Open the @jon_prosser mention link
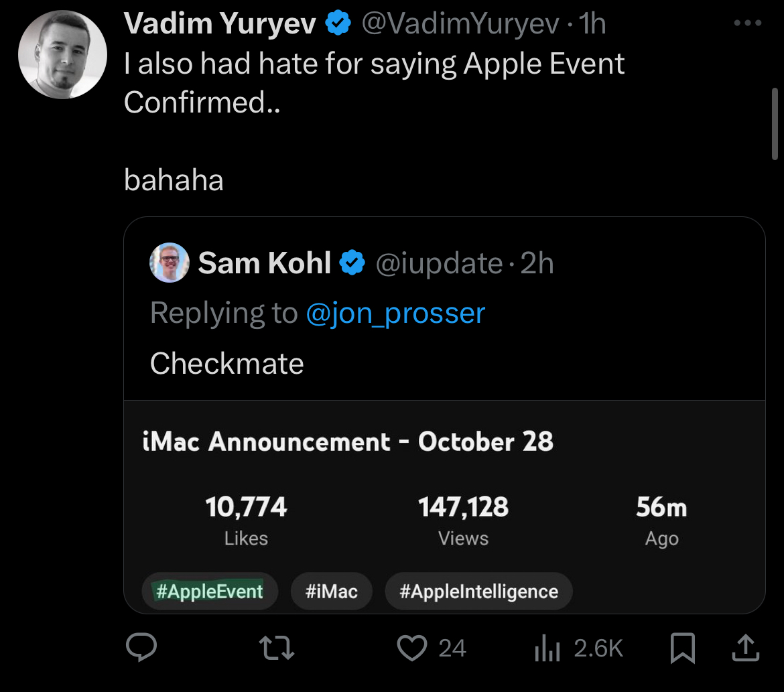784x692 pixels. 395,313
